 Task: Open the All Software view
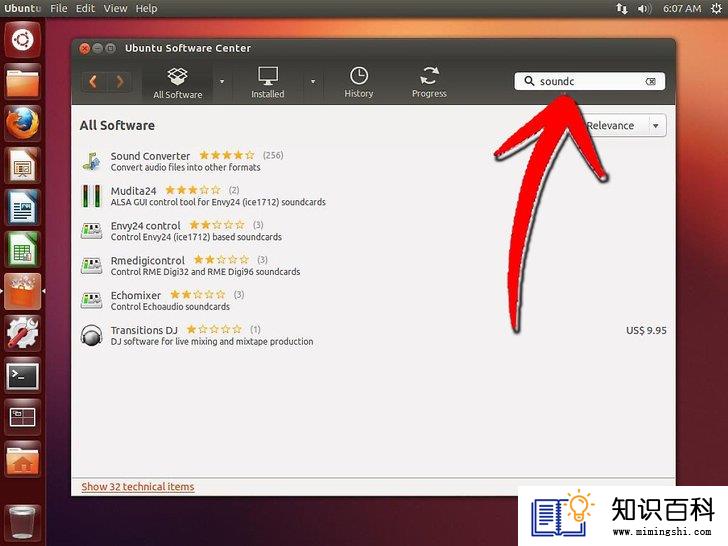click(177, 83)
